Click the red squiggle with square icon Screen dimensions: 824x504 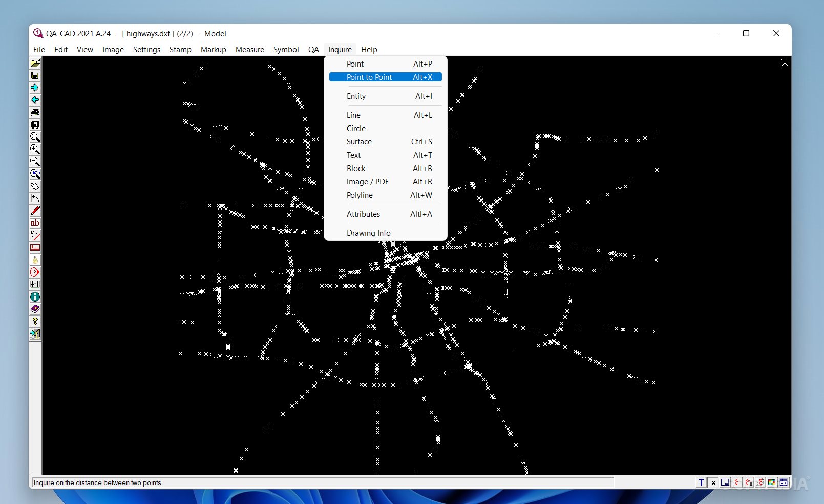tap(748, 482)
